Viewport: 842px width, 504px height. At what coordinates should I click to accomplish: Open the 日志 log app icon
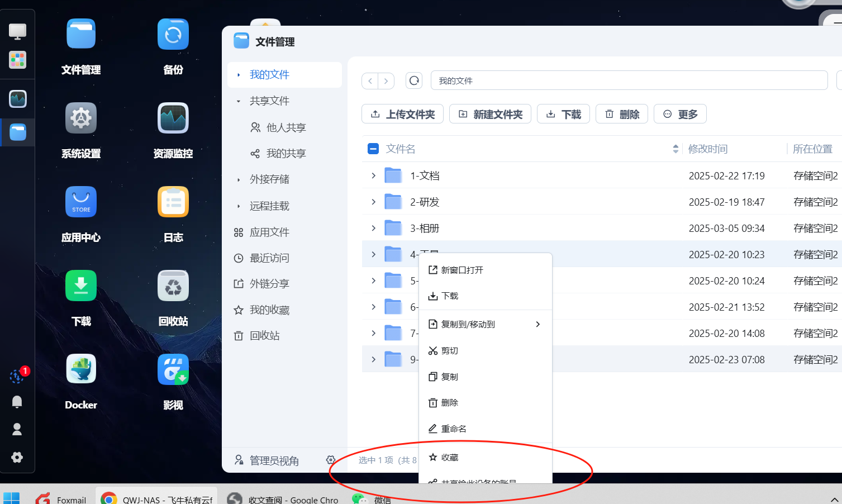click(x=173, y=202)
